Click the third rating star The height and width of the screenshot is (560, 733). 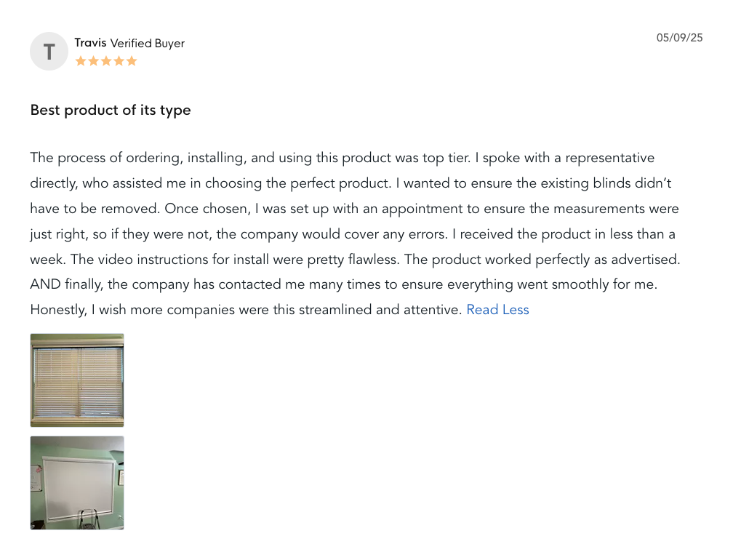tap(106, 61)
